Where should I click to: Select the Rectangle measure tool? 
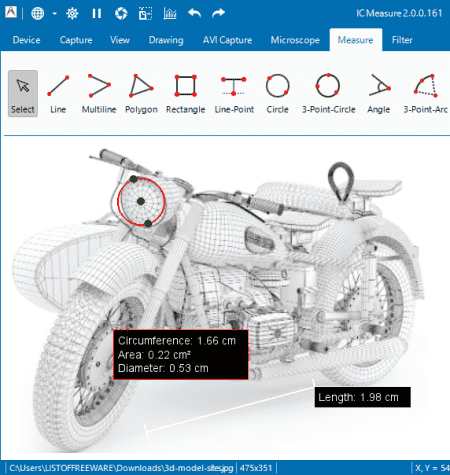pos(186,94)
